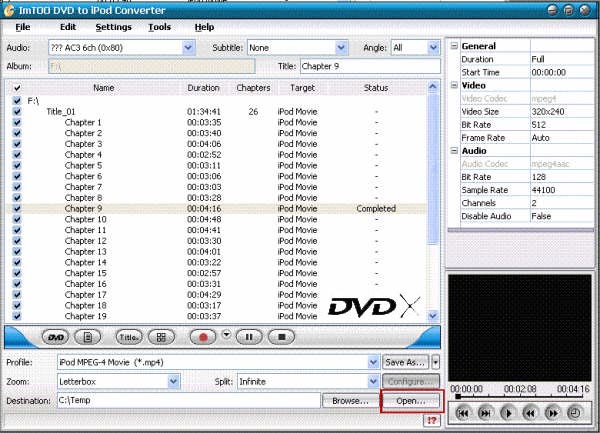Collapse the Audio properties section
Image resolution: width=600 pixels, height=433 pixels.
(454, 151)
